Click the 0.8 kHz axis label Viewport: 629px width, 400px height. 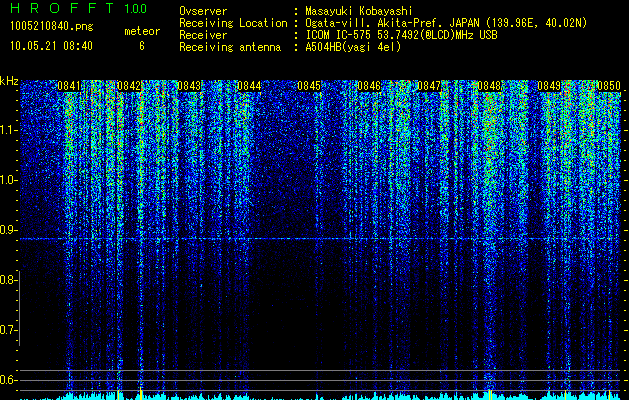click(x=8, y=280)
